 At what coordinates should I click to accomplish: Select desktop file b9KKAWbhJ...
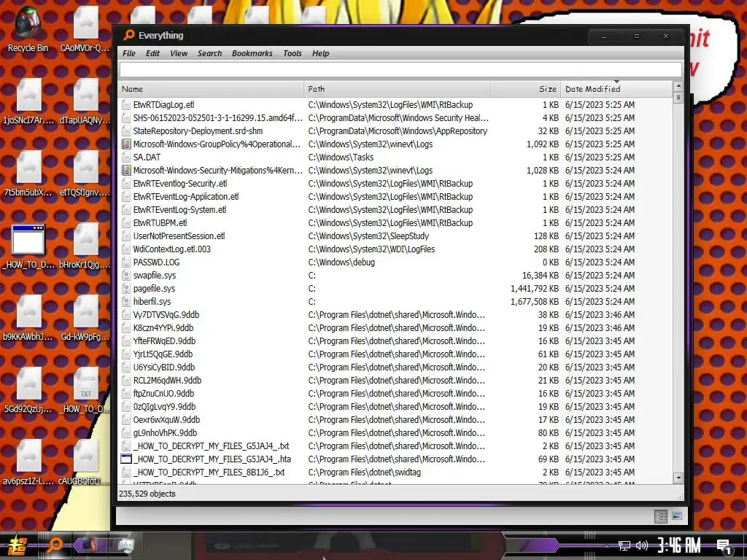(28, 319)
